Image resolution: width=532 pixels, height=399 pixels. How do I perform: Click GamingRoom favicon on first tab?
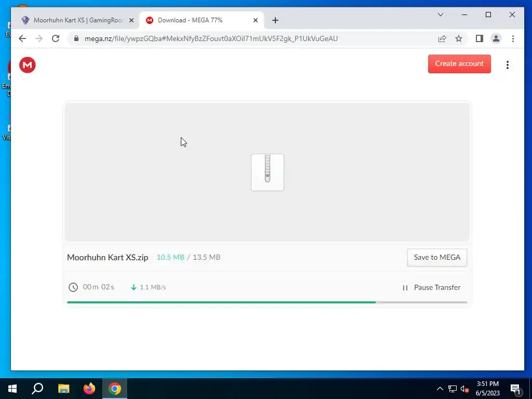coord(25,20)
